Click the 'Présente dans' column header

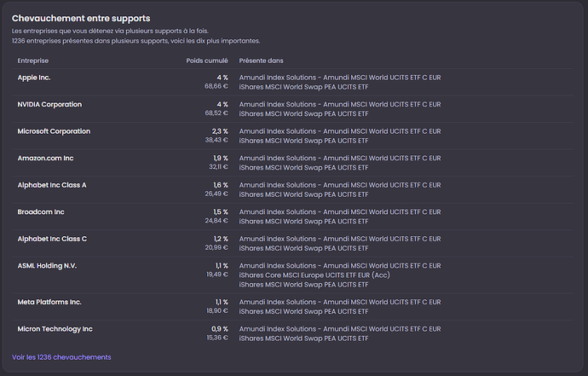(x=262, y=61)
